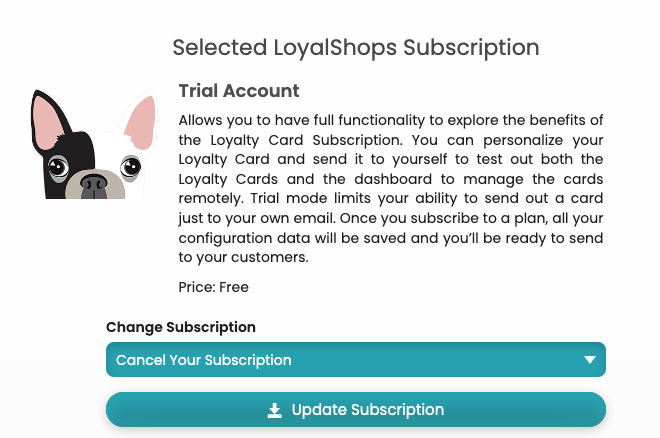The image size is (660, 438).
Task: Open the Cancel Your Subscription dropdown
Action: 356,360
